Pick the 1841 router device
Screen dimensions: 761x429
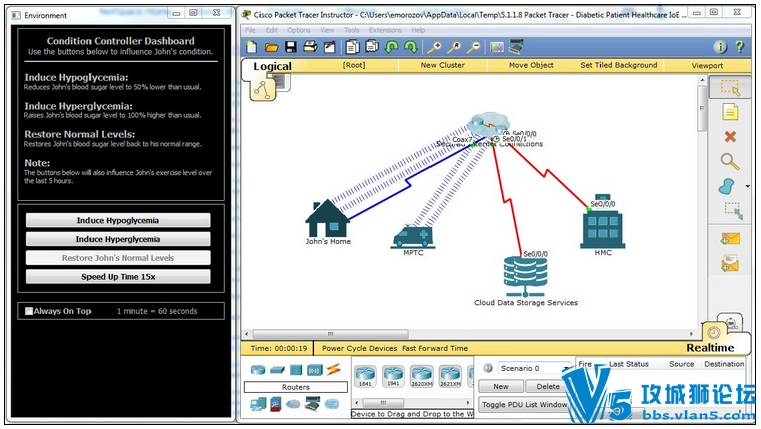365,376
